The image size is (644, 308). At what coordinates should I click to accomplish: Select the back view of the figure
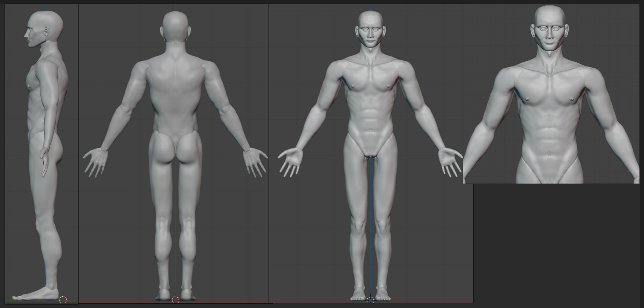click(x=173, y=154)
